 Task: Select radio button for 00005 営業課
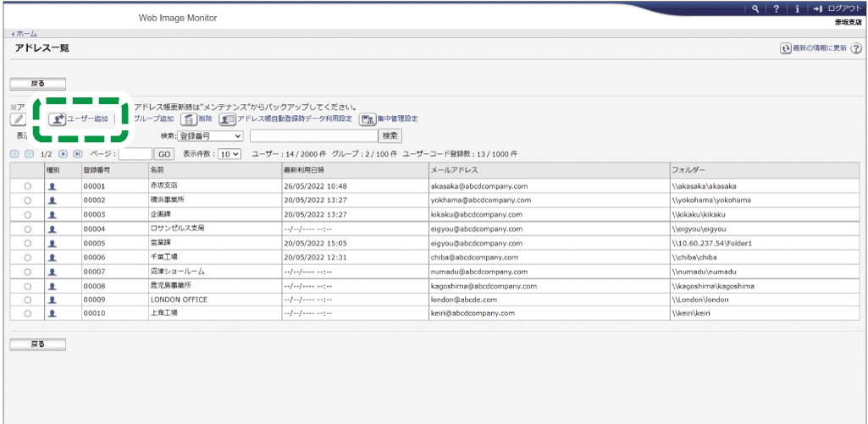(x=28, y=243)
